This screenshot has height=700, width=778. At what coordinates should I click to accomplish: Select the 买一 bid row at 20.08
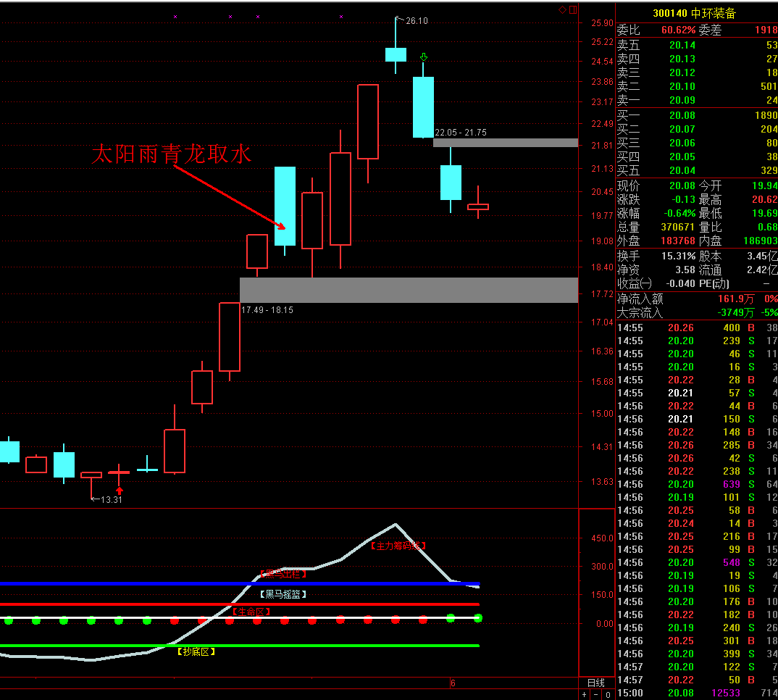point(696,115)
